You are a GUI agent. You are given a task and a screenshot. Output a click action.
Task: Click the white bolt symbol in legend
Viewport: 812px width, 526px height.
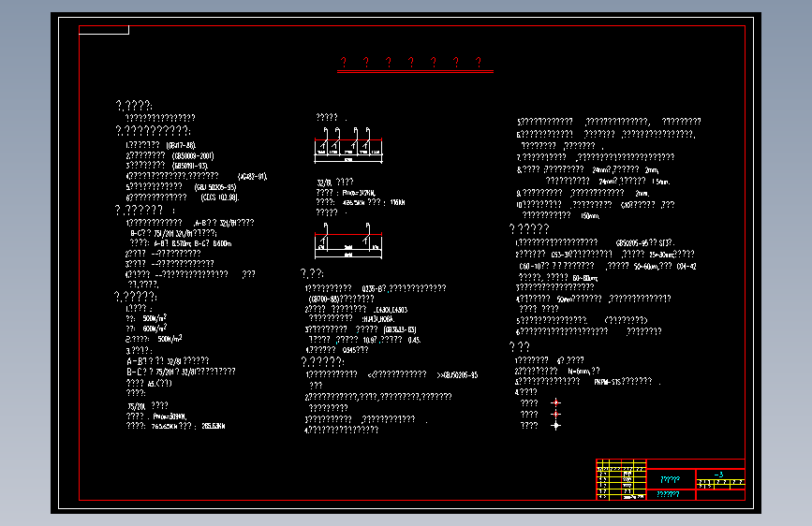555,426
